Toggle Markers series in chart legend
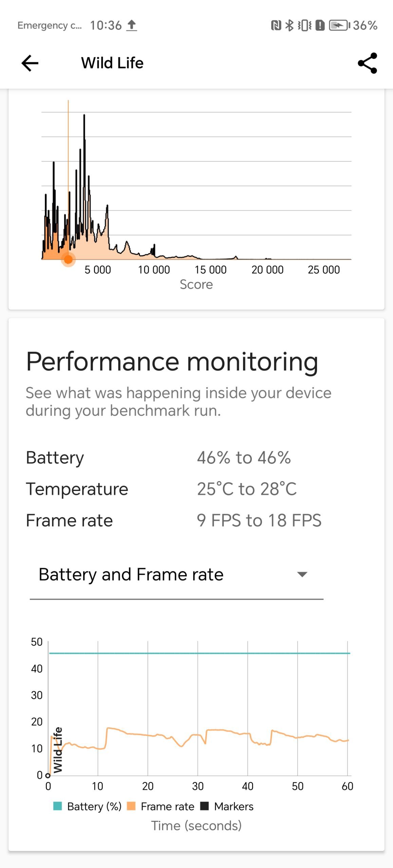The width and height of the screenshot is (393, 868). click(x=227, y=806)
